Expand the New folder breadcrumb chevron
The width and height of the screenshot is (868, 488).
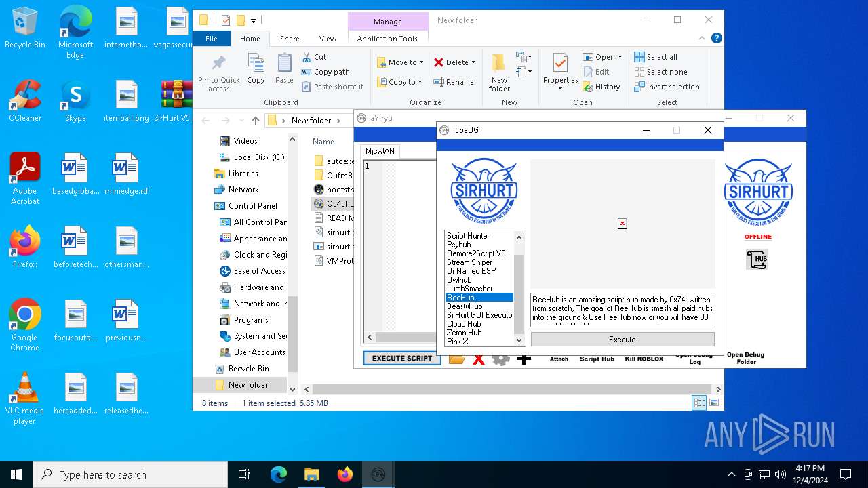click(x=338, y=121)
